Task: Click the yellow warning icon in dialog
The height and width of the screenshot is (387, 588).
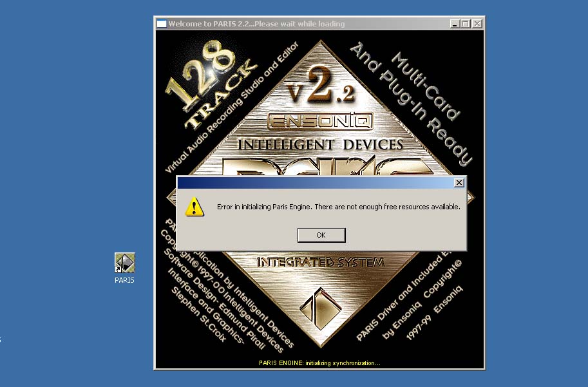Action: point(194,207)
